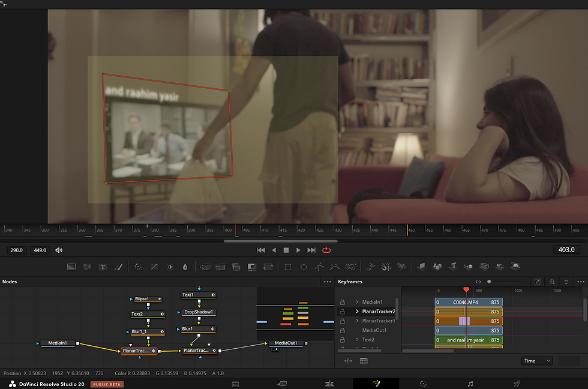588x389 pixels.
Task: Play the composition in reverse
Action: (x=274, y=250)
